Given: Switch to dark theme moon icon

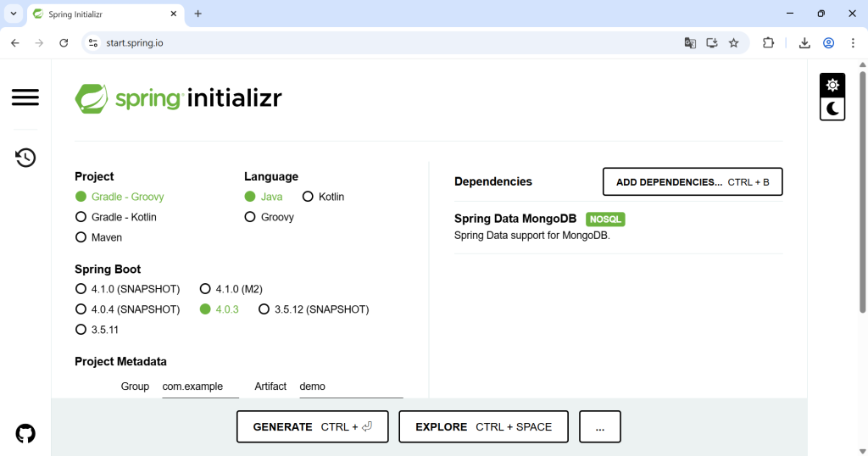Looking at the screenshot, I should 832,108.
